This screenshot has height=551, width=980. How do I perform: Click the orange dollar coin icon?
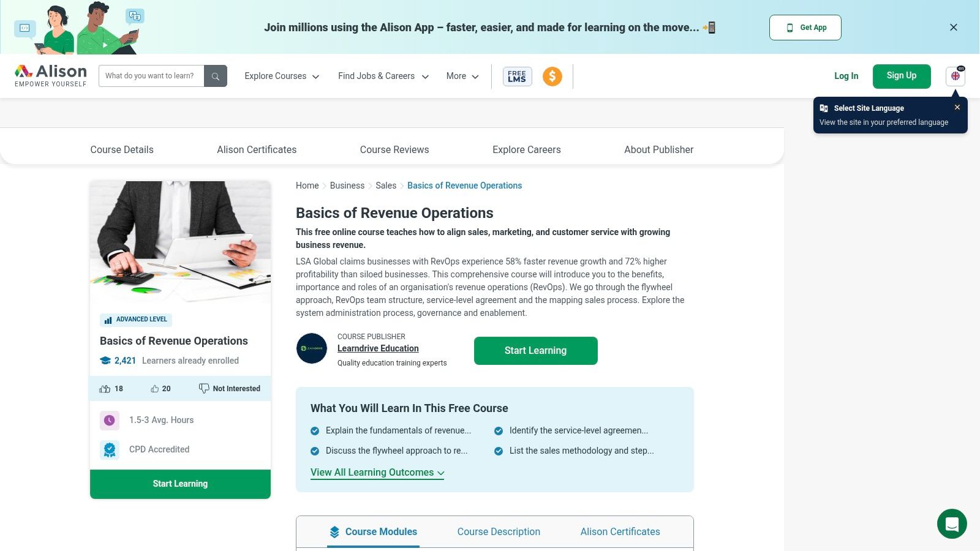pyautogui.click(x=552, y=76)
